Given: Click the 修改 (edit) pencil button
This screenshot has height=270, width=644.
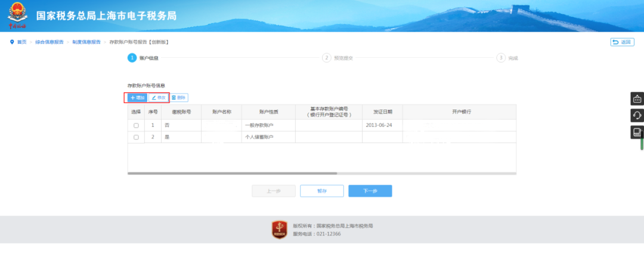Looking at the screenshot, I should tap(159, 98).
